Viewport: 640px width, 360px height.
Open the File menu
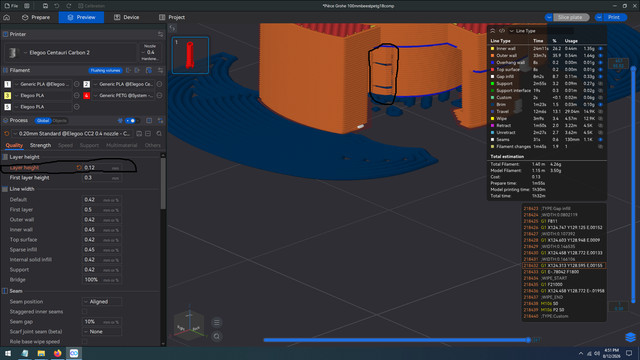point(11,6)
